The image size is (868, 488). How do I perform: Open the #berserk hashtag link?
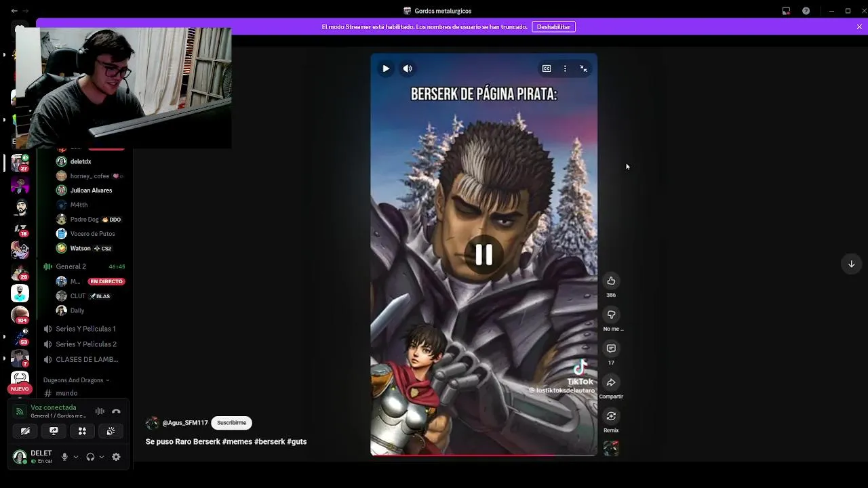tap(269, 442)
